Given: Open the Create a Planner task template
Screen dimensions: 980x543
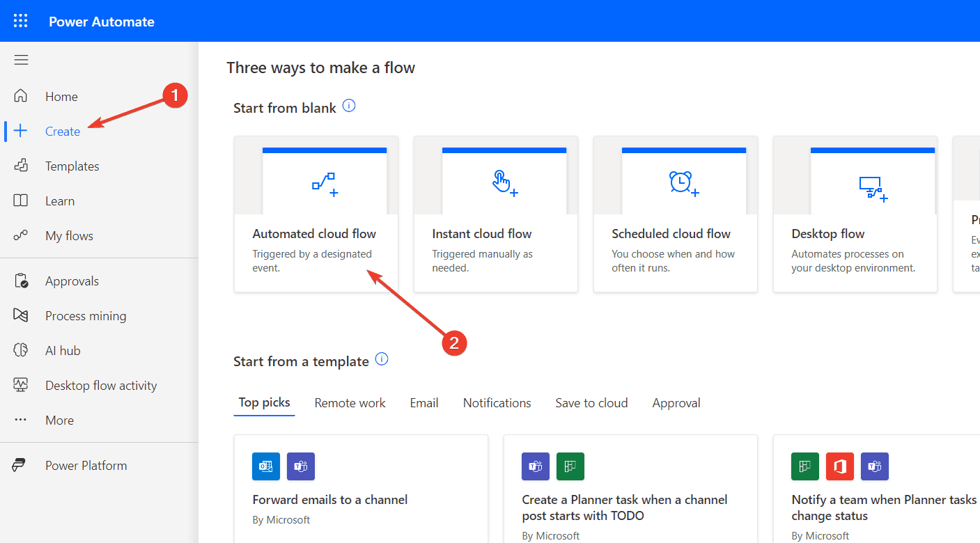Looking at the screenshot, I should pyautogui.click(x=630, y=487).
